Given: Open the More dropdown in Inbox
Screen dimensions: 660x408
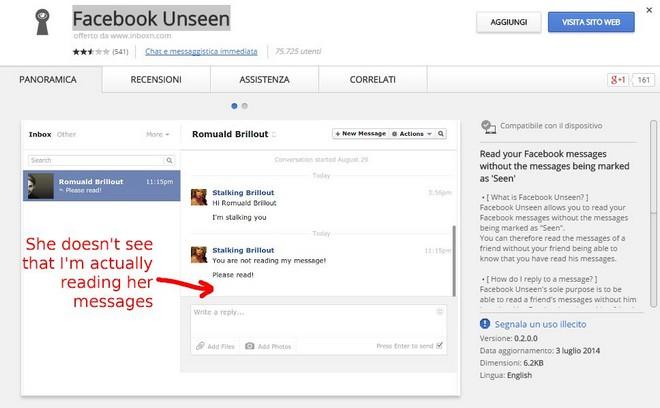Looking at the screenshot, I should 157,134.
